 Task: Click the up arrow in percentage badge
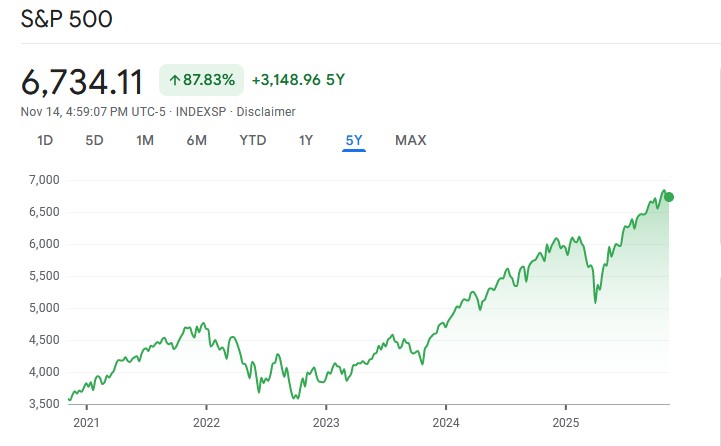(x=175, y=80)
